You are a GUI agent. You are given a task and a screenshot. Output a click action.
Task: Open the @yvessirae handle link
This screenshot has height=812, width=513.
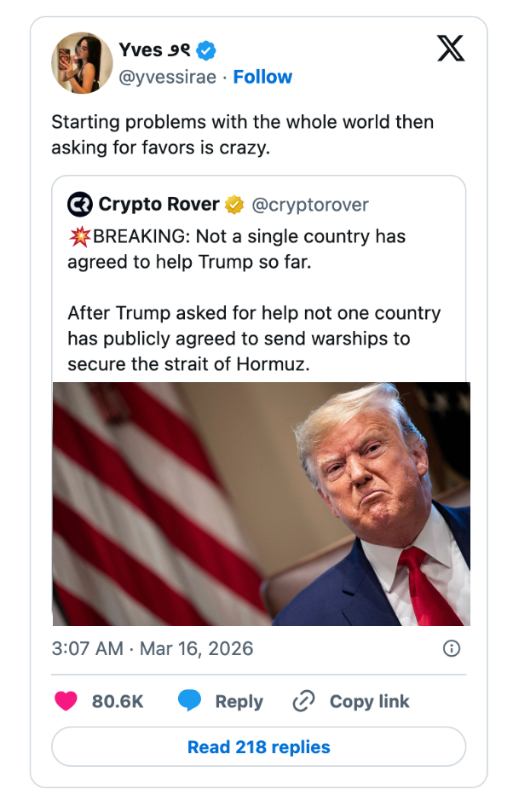pos(168,77)
